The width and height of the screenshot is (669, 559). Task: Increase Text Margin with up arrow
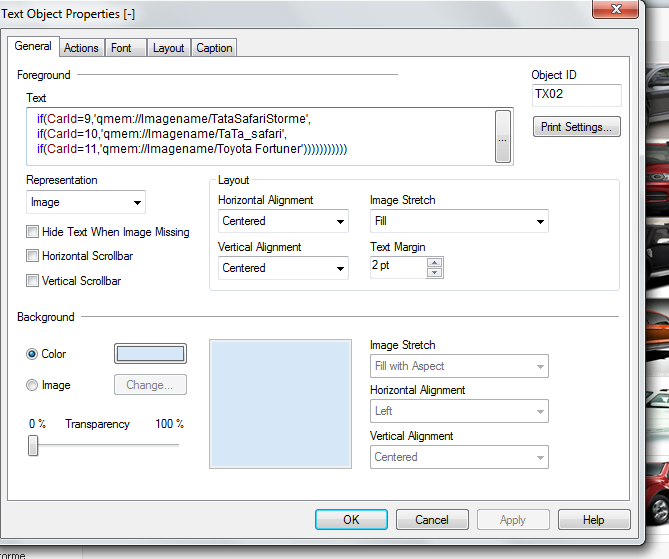[x=434, y=262]
